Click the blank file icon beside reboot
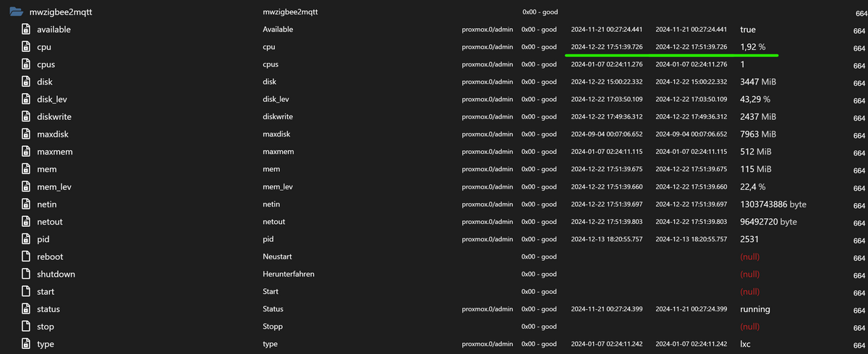868x354 pixels. 26,256
